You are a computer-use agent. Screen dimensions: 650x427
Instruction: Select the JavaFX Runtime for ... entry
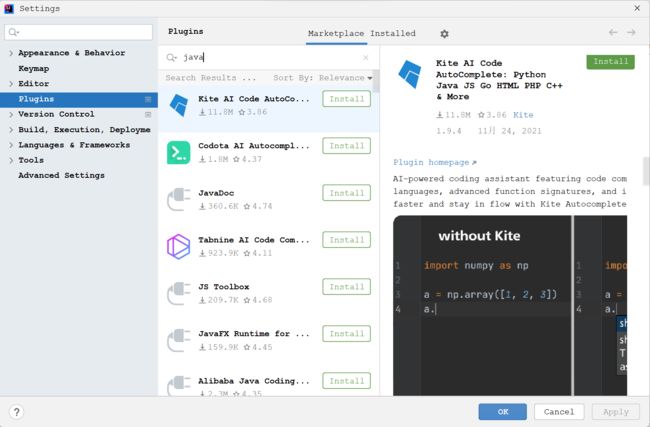[254, 334]
